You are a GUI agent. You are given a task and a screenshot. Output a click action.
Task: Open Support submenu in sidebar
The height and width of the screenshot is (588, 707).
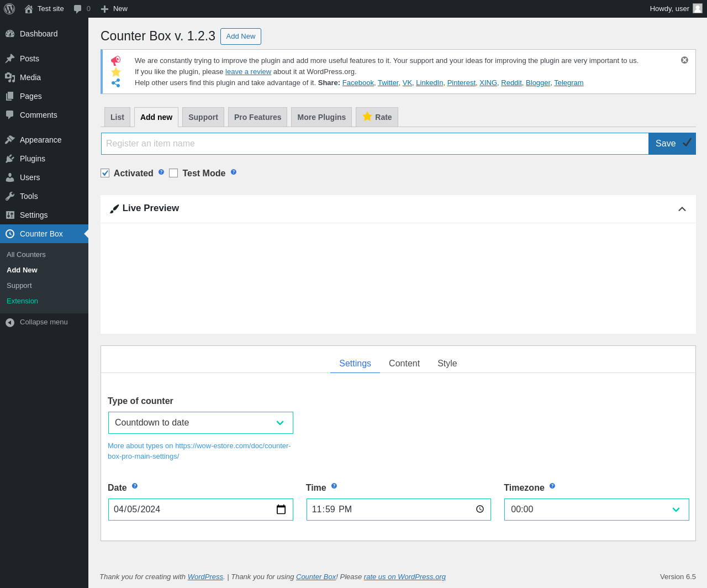tap(44, 286)
